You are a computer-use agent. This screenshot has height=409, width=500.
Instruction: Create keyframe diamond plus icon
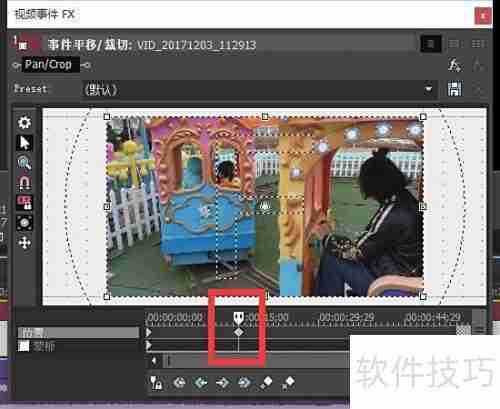pos(266,383)
